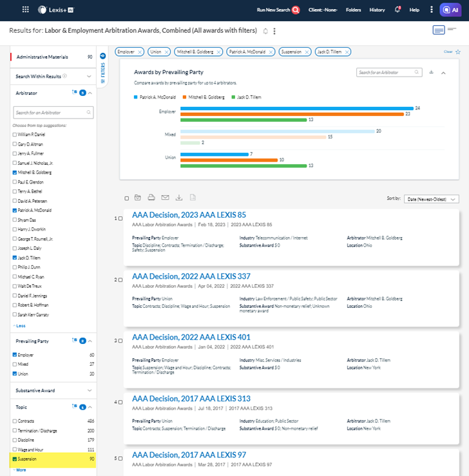Collapse the filters panel arrow

[x=102, y=56]
